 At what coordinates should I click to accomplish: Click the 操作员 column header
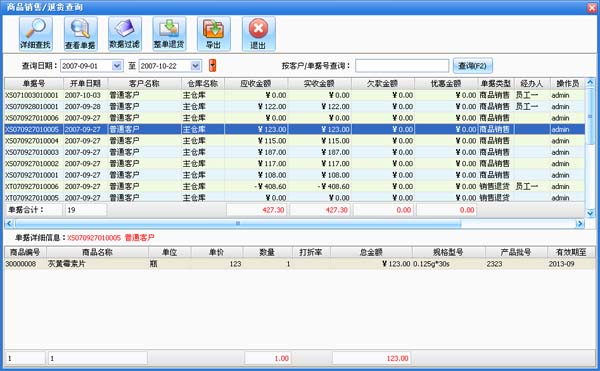click(x=567, y=83)
